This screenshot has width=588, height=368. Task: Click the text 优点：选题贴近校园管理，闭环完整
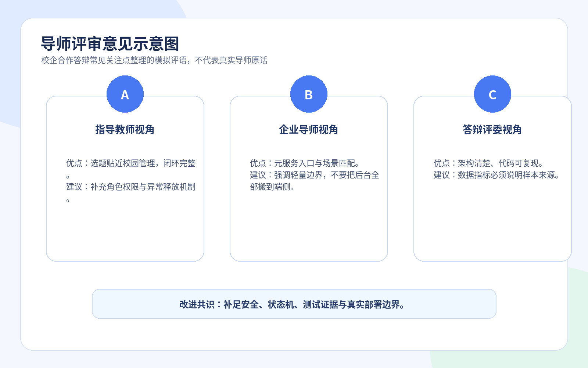tap(131, 163)
